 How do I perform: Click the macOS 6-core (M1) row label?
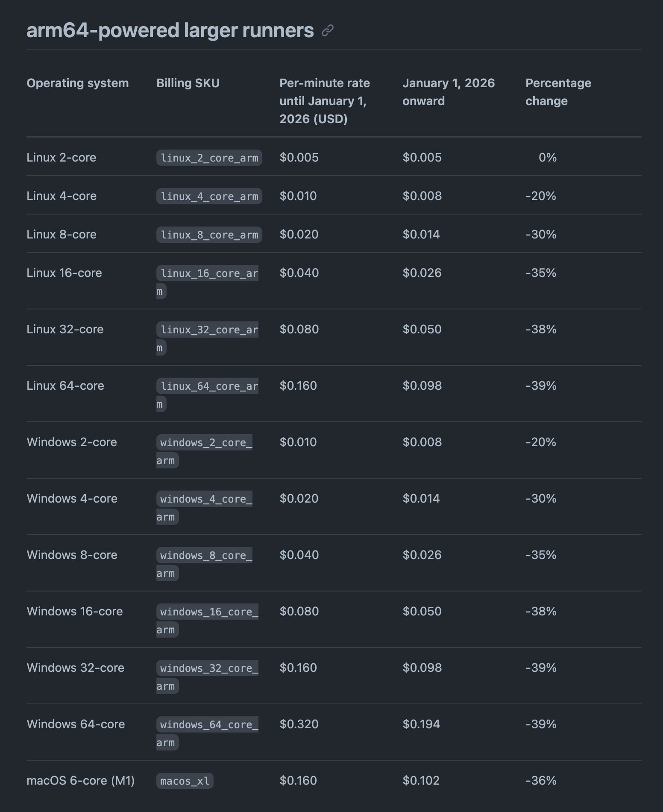pos(80,780)
